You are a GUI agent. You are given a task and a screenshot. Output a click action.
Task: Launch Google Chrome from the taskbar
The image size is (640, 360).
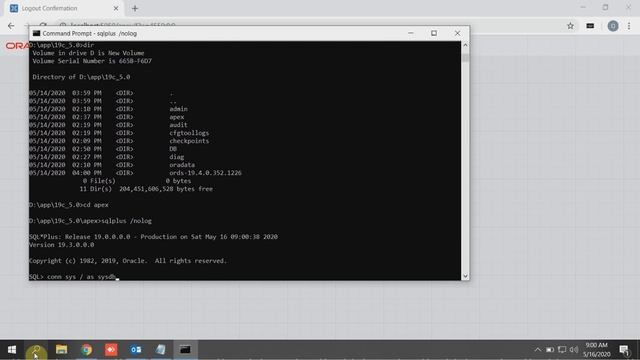point(87,350)
